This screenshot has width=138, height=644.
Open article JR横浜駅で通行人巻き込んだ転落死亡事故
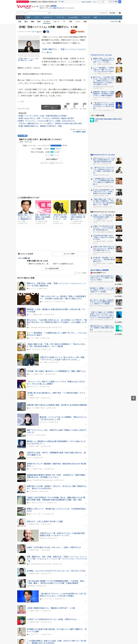click(57, 405)
